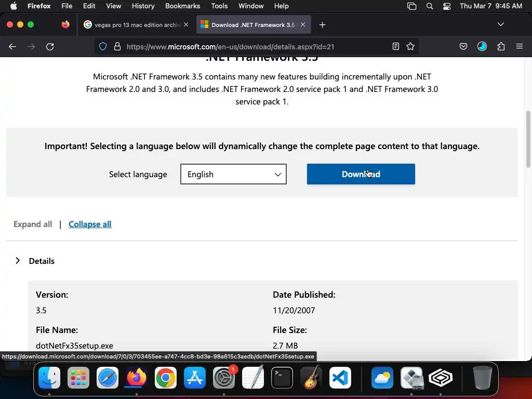The height and width of the screenshot is (399, 532).
Task: Launch Safari from the Dock
Action: pyautogui.click(x=108, y=378)
